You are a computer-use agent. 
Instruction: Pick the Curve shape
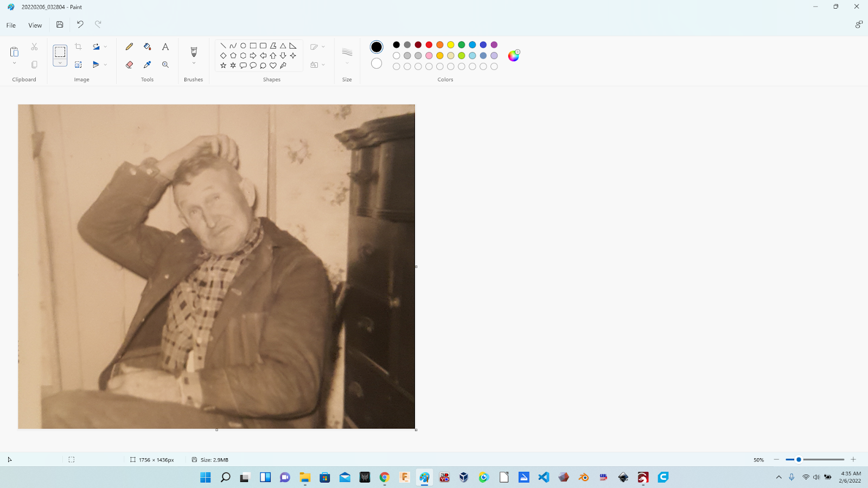(x=233, y=46)
